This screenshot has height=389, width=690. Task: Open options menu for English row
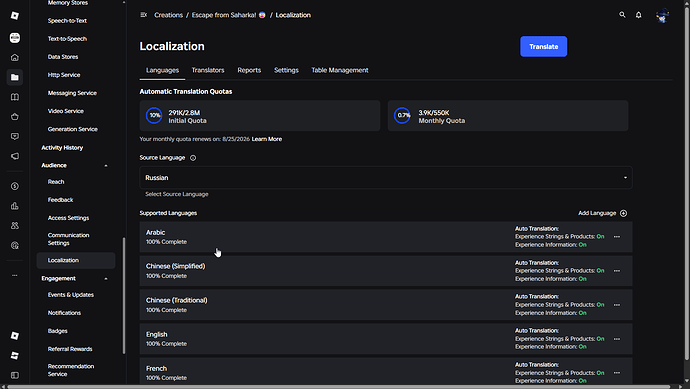click(x=617, y=339)
